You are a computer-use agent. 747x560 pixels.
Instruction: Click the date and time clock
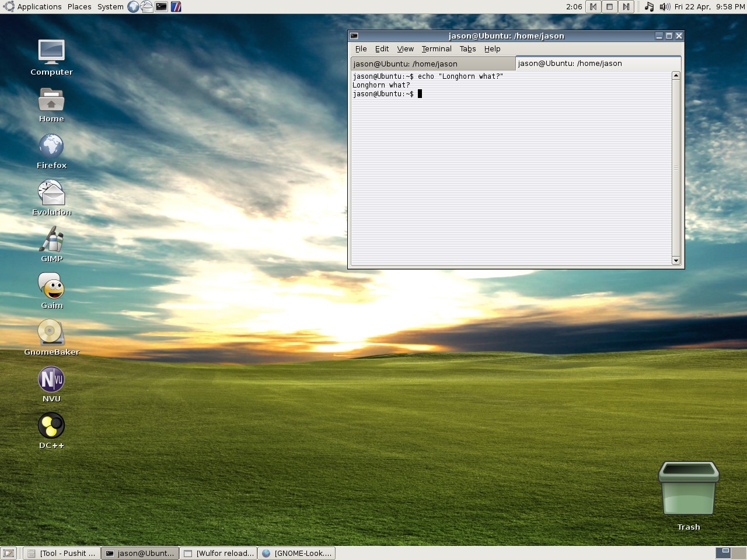(710, 7)
